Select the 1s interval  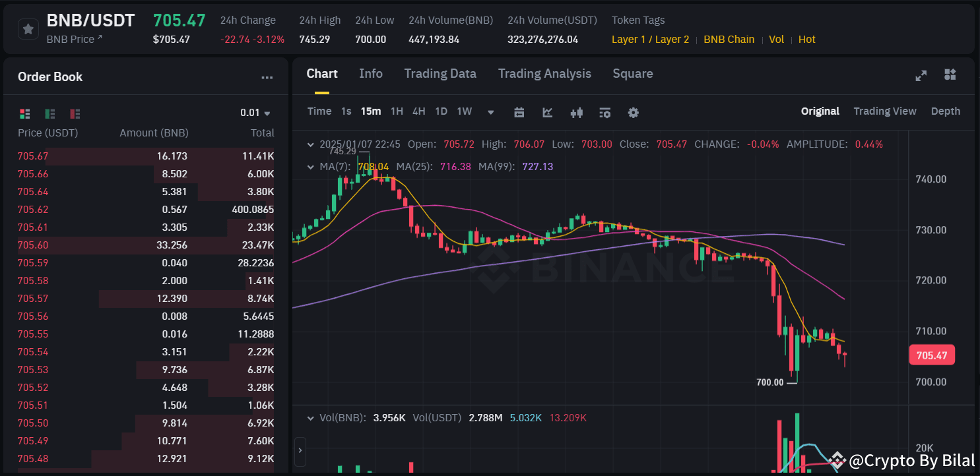(x=346, y=111)
